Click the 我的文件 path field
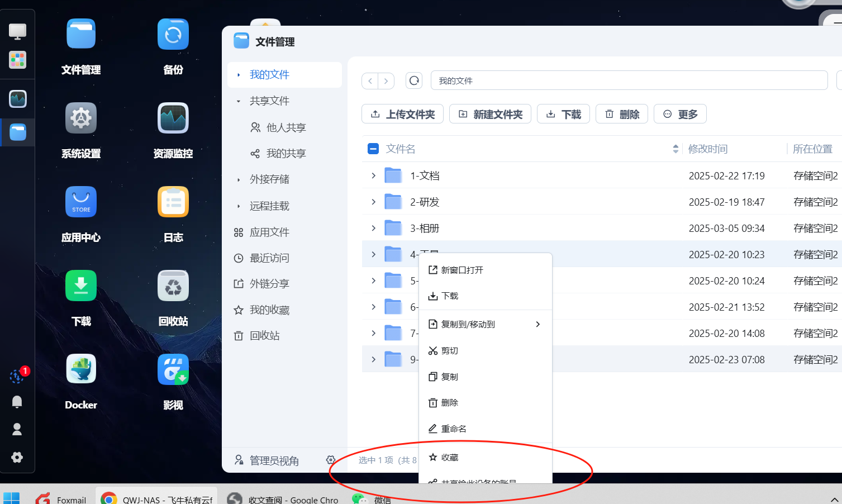The width and height of the screenshot is (842, 504). click(x=629, y=80)
